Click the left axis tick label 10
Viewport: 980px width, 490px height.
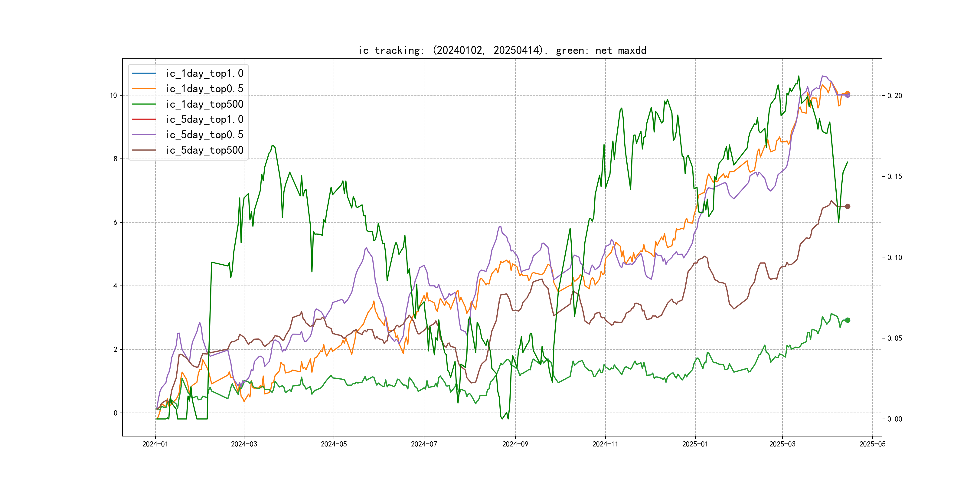click(113, 96)
